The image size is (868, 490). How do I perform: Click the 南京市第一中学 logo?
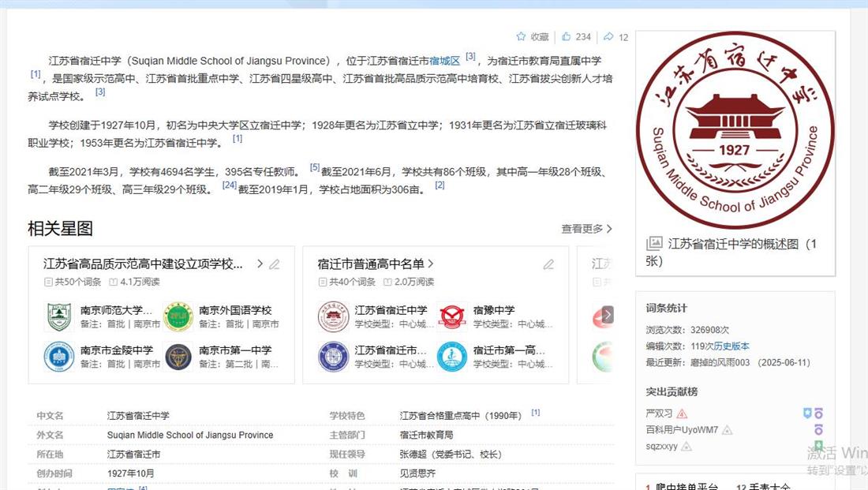click(x=178, y=357)
